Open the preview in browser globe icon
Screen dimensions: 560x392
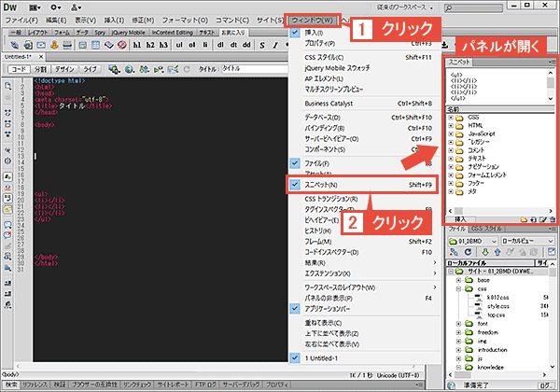click(x=130, y=69)
